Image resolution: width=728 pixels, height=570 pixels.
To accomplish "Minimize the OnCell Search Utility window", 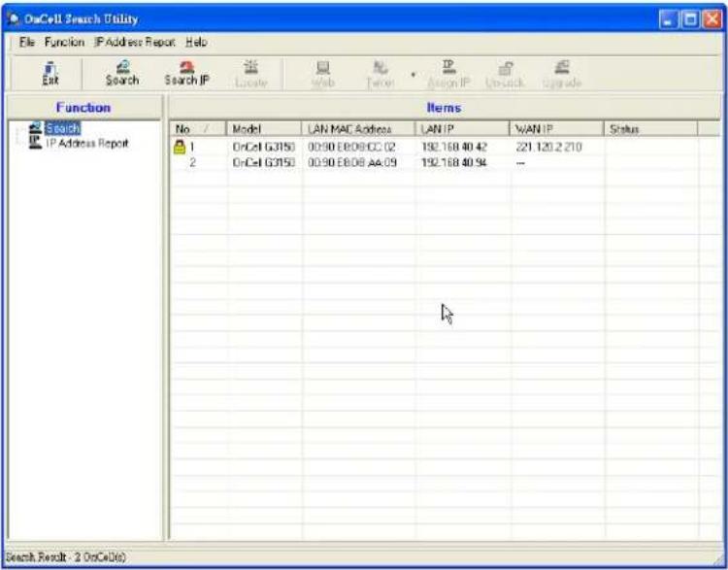I will [x=668, y=19].
